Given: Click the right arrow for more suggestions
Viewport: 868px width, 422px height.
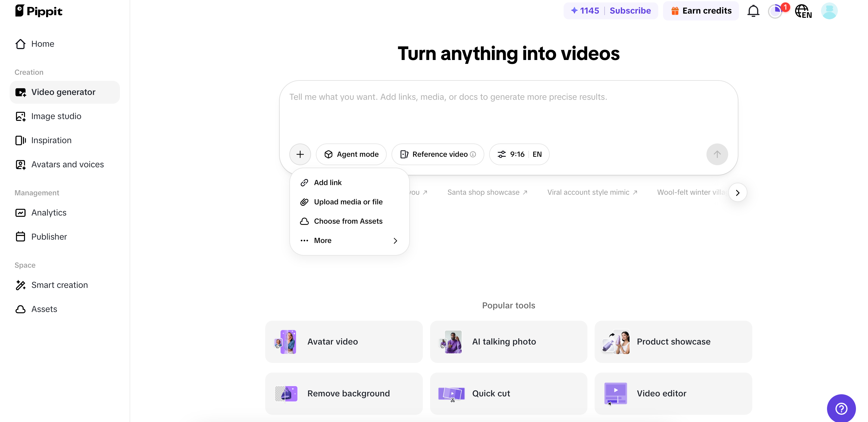Looking at the screenshot, I should coord(737,192).
